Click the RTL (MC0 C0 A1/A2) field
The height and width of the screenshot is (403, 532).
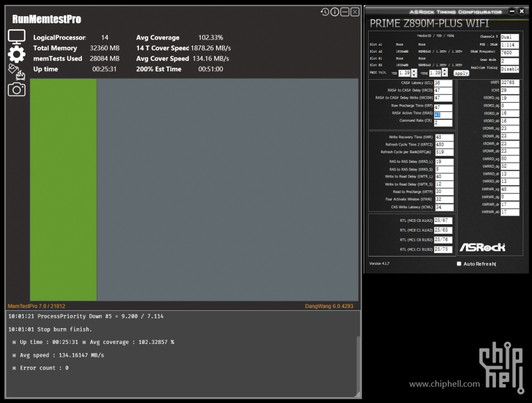click(x=443, y=221)
